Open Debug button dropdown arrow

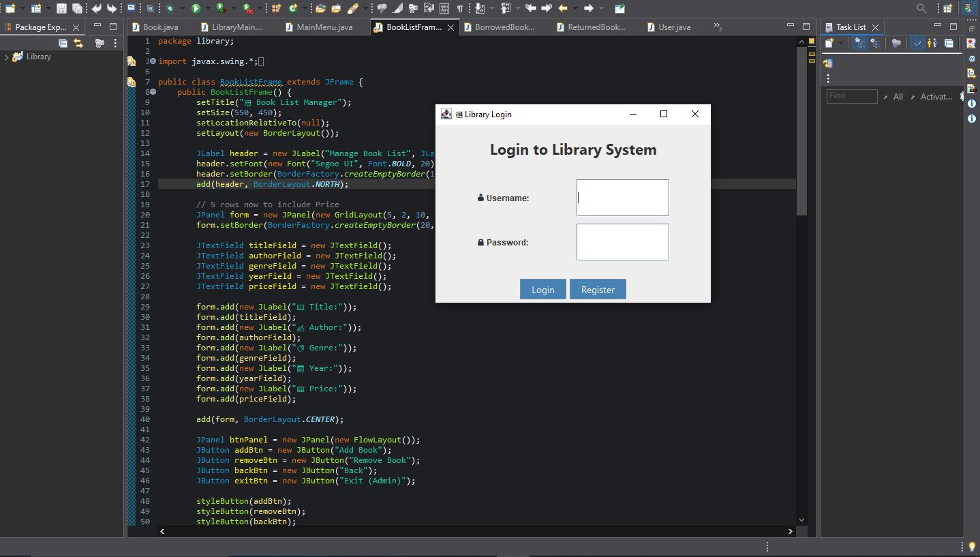point(182,8)
